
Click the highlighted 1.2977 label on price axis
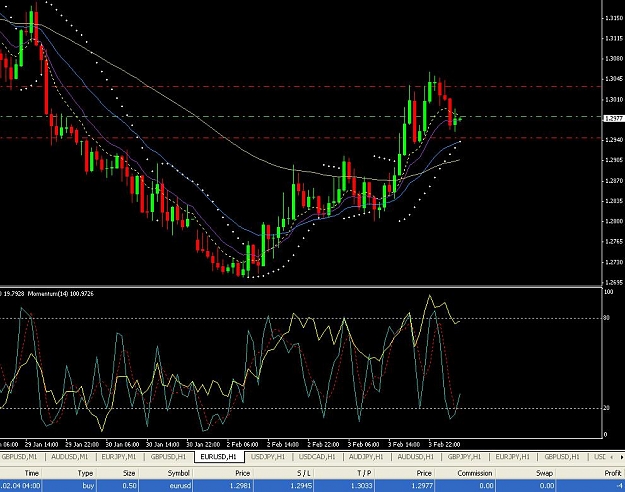[x=614, y=118]
